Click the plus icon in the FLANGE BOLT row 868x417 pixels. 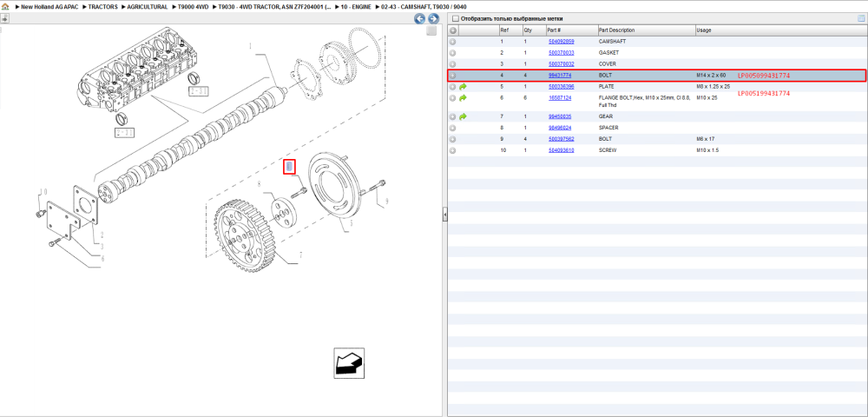click(x=452, y=98)
